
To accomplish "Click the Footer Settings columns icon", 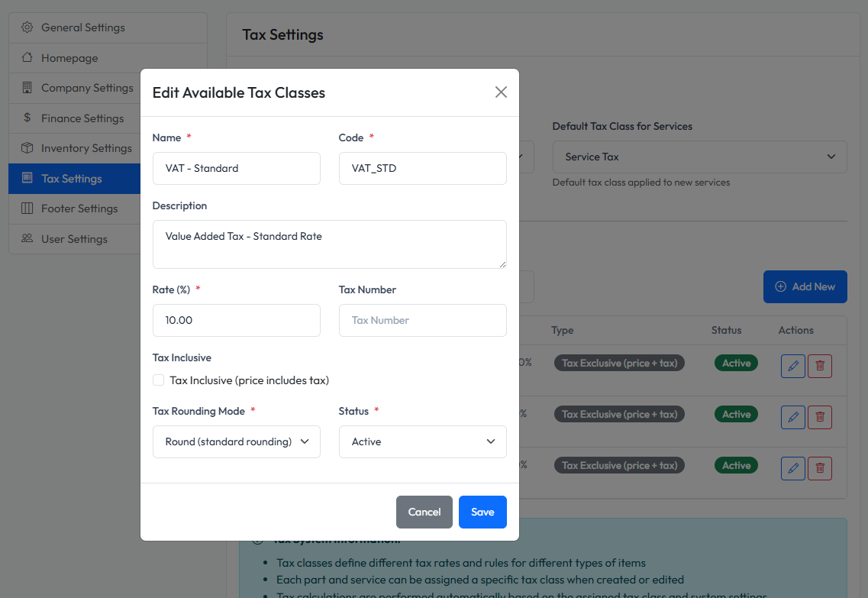I will click(x=27, y=208).
